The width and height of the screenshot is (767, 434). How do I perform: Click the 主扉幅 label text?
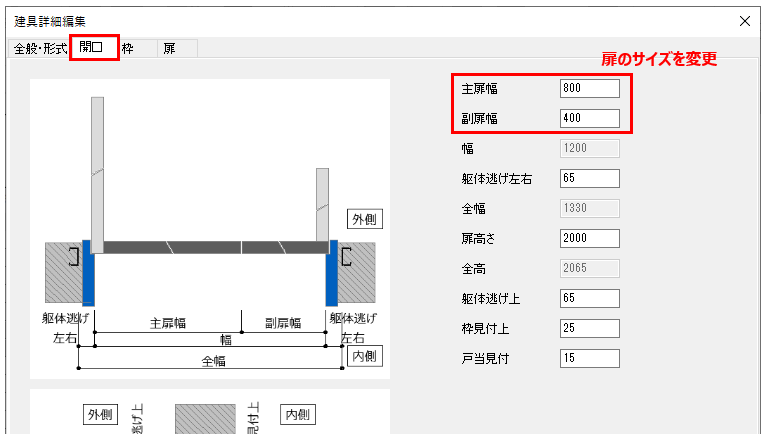pyautogui.click(x=479, y=89)
